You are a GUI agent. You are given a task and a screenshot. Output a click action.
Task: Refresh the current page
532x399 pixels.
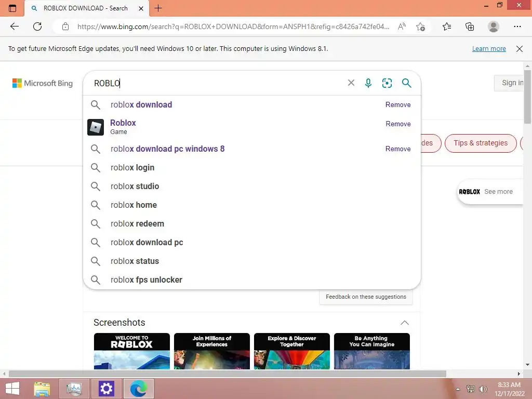click(37, 26)
